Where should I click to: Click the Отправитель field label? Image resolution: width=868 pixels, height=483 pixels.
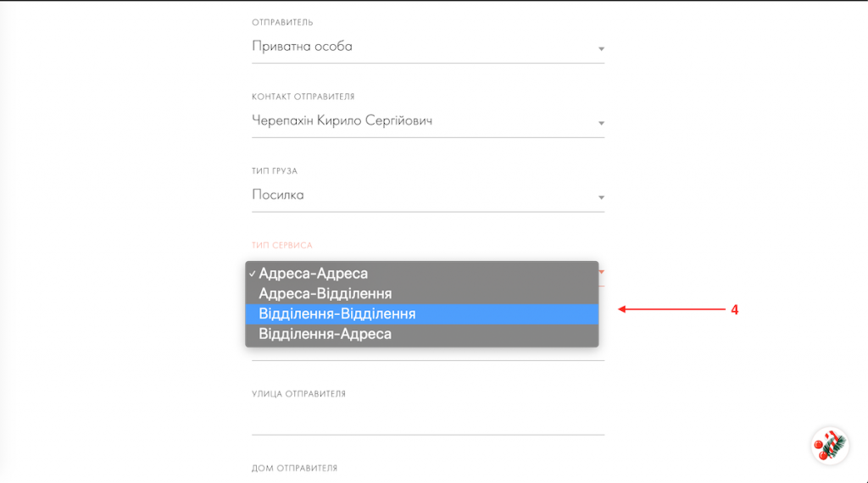[282, 22]
